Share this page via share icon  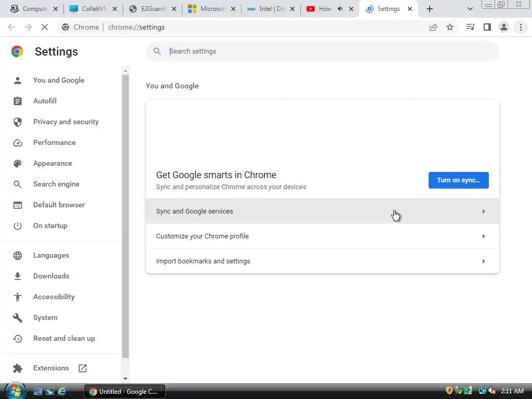(x=433, y=27)
